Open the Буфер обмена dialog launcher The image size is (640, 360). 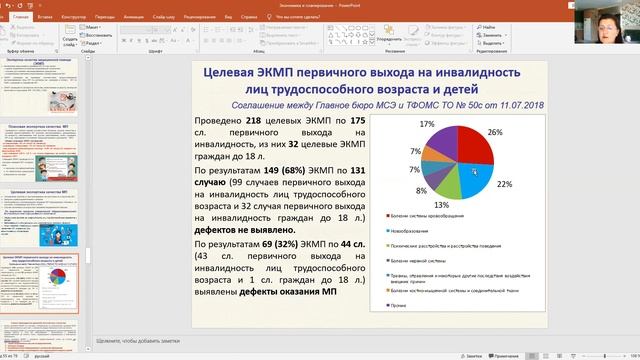click(56, 51)
